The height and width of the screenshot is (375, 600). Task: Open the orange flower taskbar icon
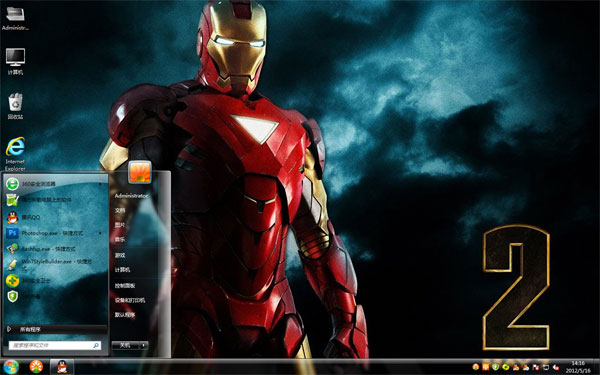[x=36, y=367]
